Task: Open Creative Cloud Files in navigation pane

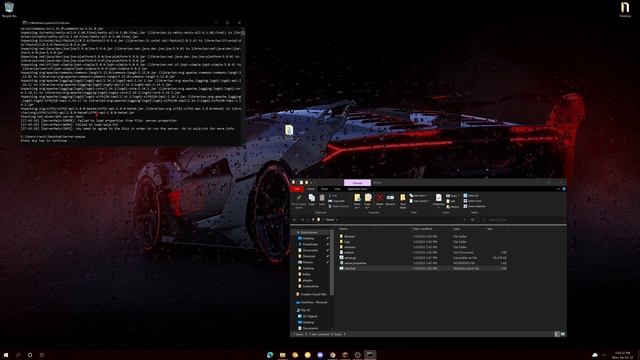Action: pos(311,294)
